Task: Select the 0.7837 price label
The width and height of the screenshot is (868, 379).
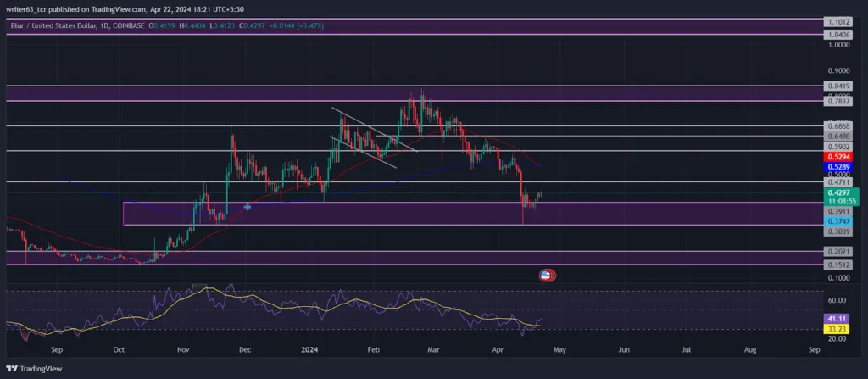Action: (837, 102)
